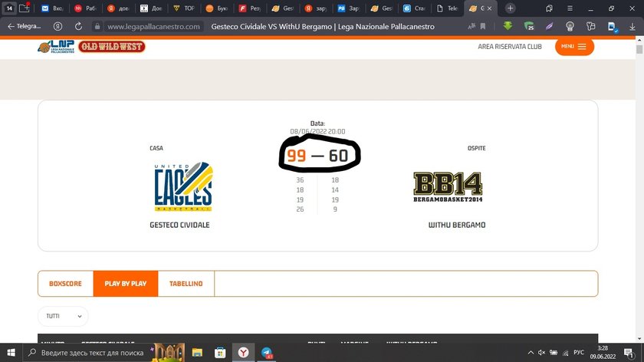This screenshot has width=644, height=362.
Task: Click the www.legapallacanestro.com address bar
Action: click(153, 26)
